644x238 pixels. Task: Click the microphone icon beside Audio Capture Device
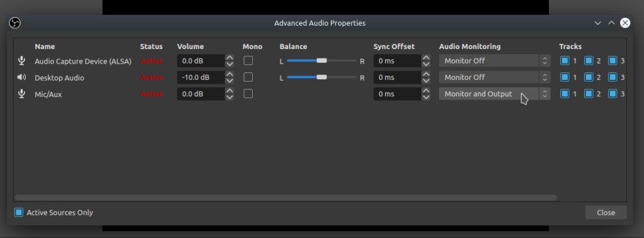(x=22, y=61)
